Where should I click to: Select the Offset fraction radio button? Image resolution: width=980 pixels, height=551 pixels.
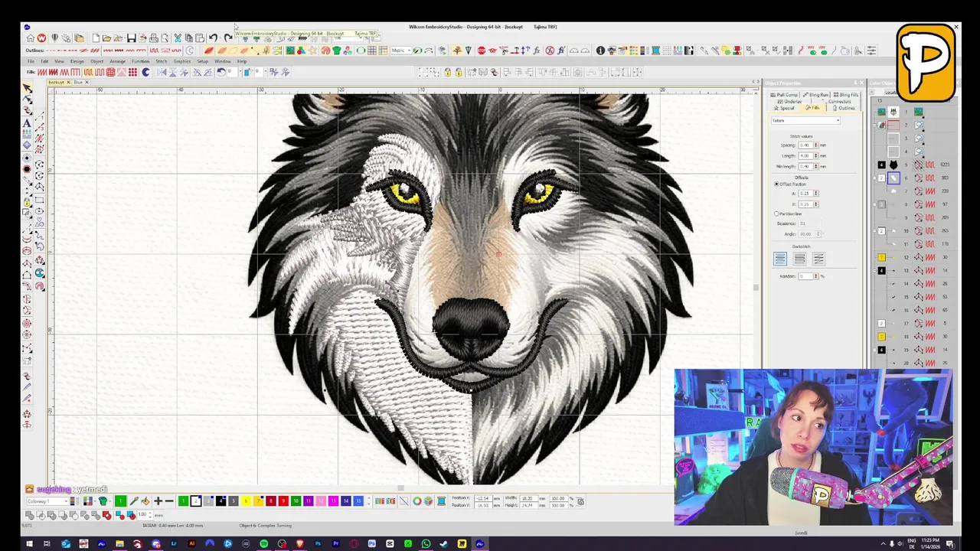776,184
